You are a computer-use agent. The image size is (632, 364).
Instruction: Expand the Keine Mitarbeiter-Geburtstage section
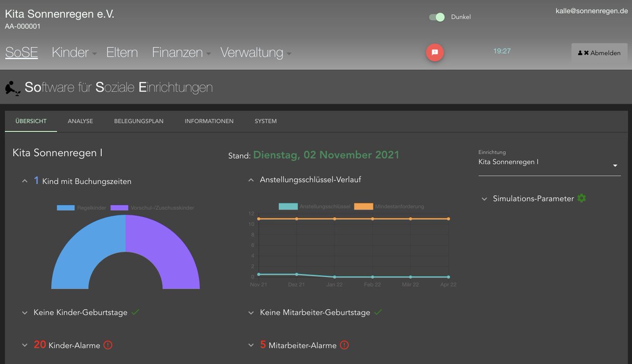pos(251,312)
